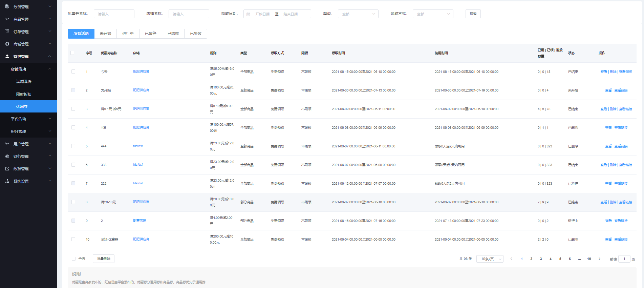Image resolution: width=644 pixels, height=288 pixels.
Task: Click the 订单管理 list icon
Action: [7, 32]
